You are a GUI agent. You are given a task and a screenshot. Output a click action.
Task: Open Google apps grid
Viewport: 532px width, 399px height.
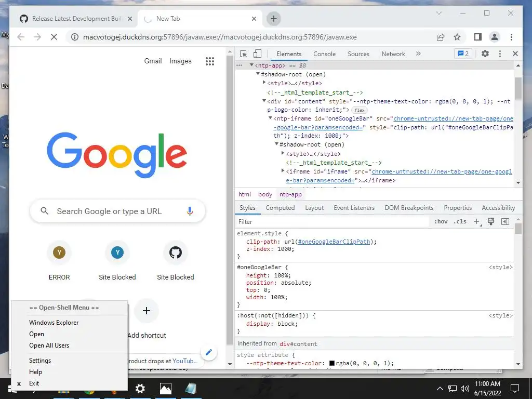pos(210,61)
